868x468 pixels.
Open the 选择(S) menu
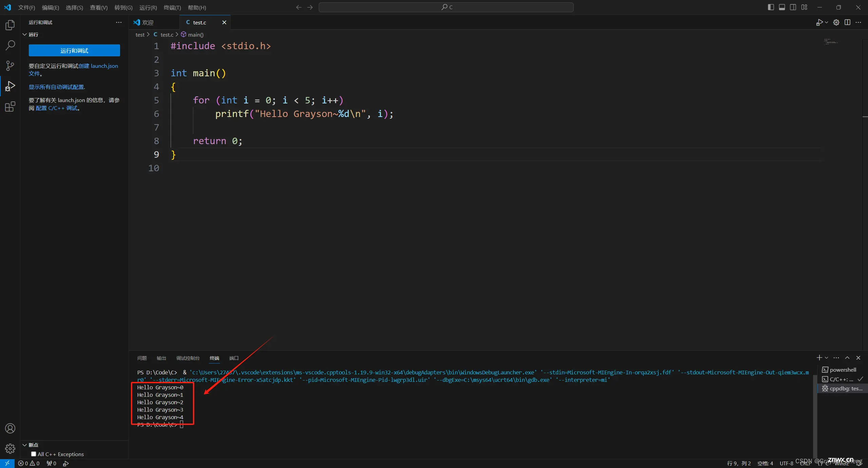click(74, 7)
